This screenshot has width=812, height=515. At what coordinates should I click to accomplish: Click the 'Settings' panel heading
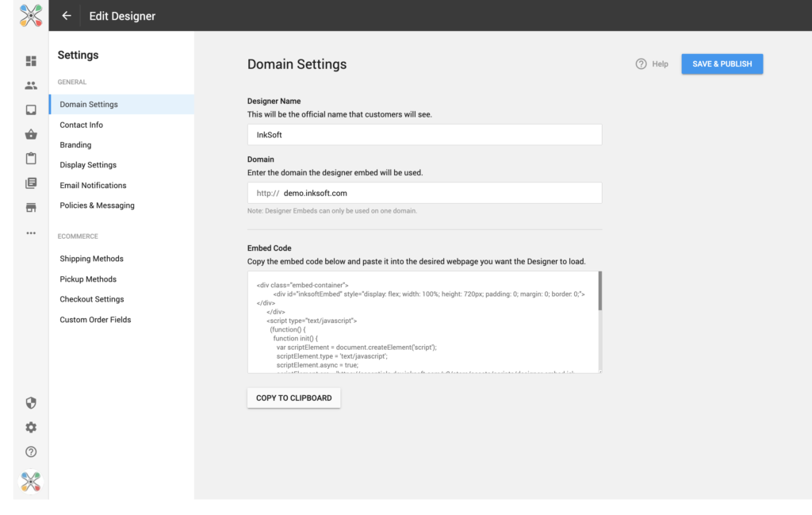[x=78, y=55]
